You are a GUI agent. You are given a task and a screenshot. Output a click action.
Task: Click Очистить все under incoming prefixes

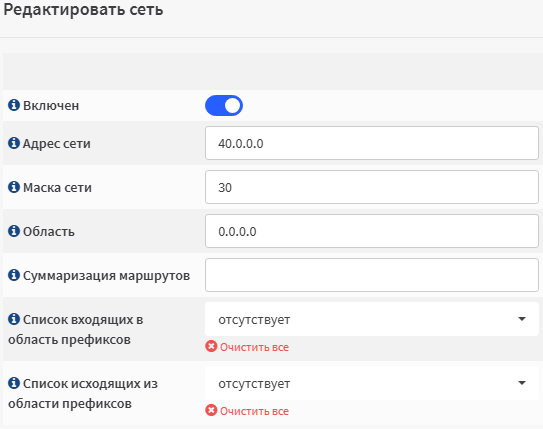[x=254, y=347]
